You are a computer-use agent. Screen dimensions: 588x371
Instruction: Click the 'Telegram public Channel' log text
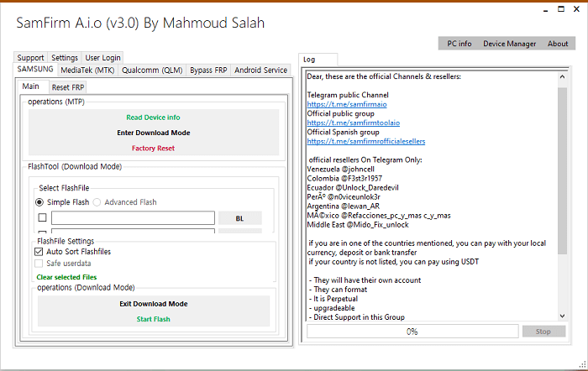coord(348,95)
